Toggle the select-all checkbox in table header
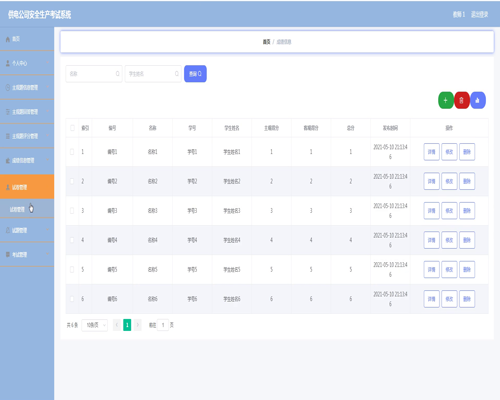Image resolution: width=500 pixels, height=400 pixels. click(x=72, y=128)
